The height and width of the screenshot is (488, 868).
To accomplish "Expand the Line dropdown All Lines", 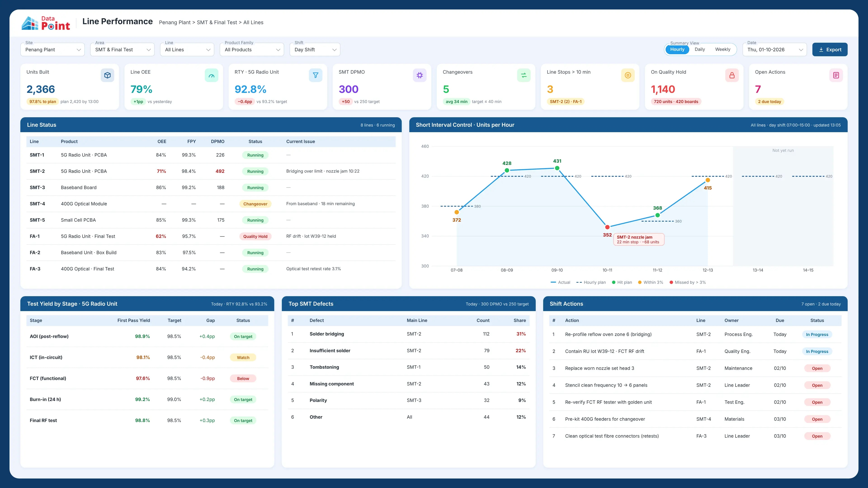I will click(187, 49).
